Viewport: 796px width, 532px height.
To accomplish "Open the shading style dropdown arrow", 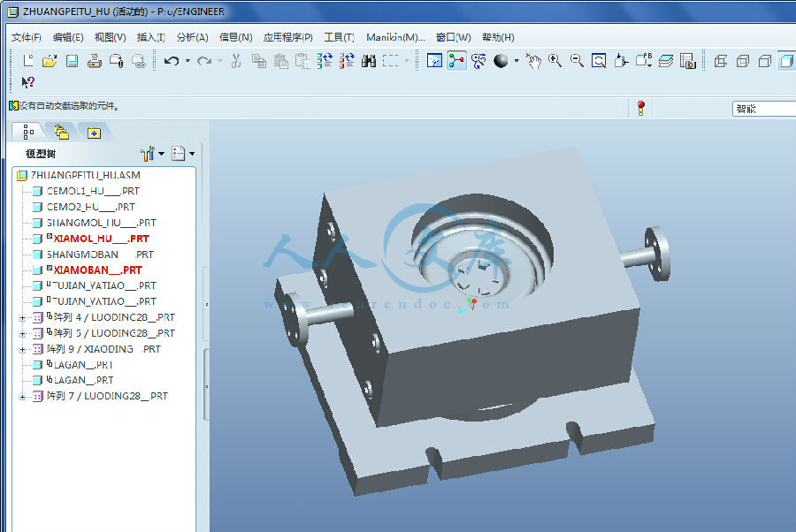I will [517, 61].
